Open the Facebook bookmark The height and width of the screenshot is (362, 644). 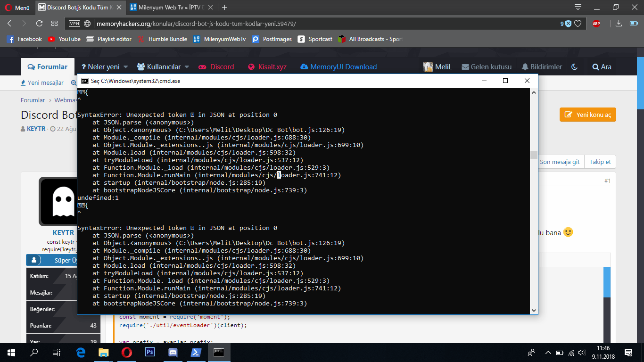pyautogui.click(x=24, y=39)
